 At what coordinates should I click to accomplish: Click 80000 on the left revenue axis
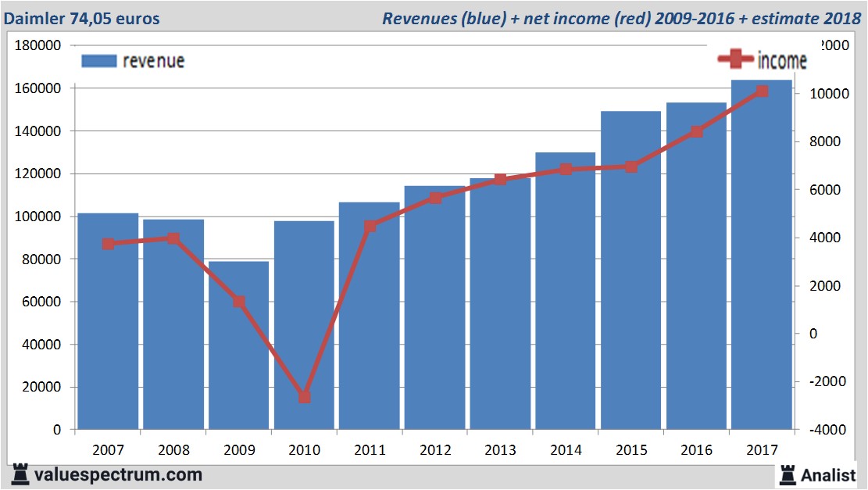[41, 259]
